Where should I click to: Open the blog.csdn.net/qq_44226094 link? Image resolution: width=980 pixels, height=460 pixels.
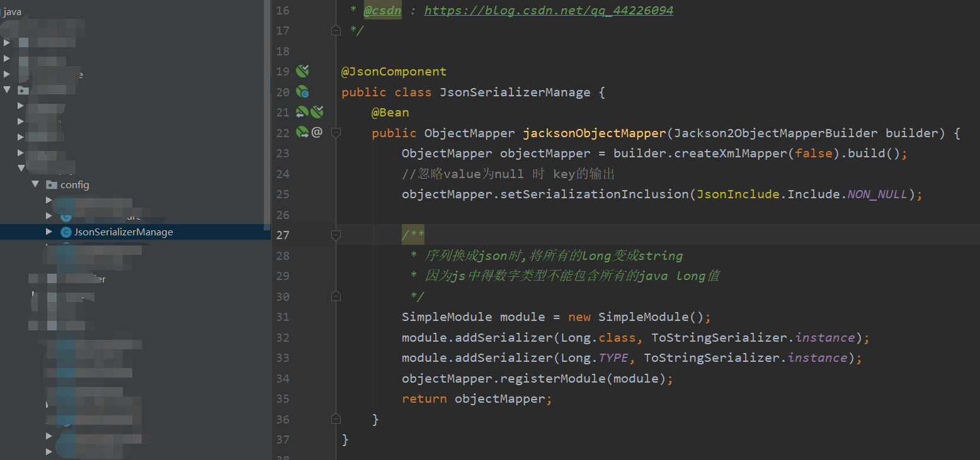(x=549, y=11)
